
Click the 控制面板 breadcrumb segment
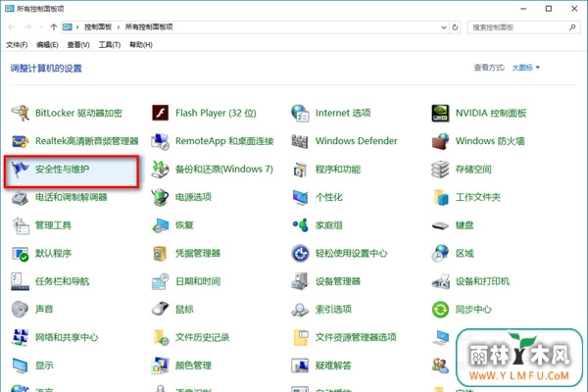(x=98, y=27)
